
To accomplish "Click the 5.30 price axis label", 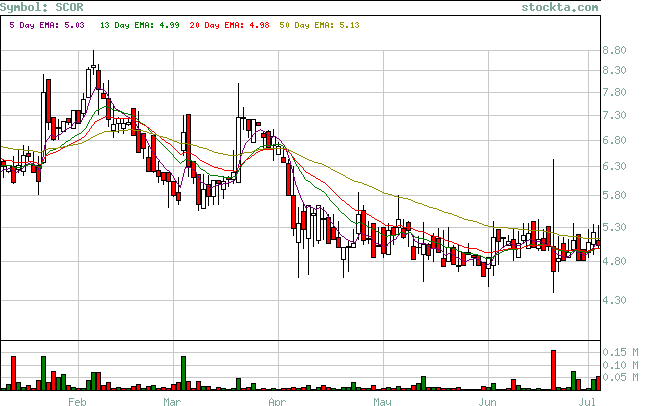I will tap(614, 227).
